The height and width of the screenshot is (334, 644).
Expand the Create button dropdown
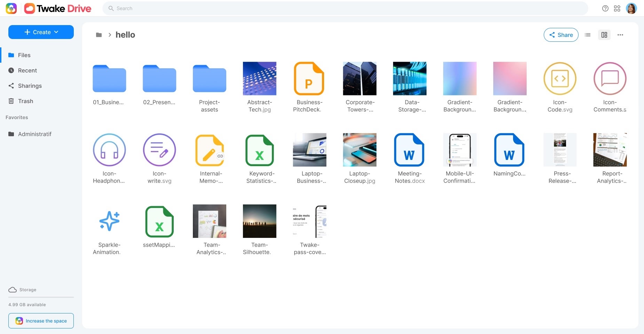41,32
